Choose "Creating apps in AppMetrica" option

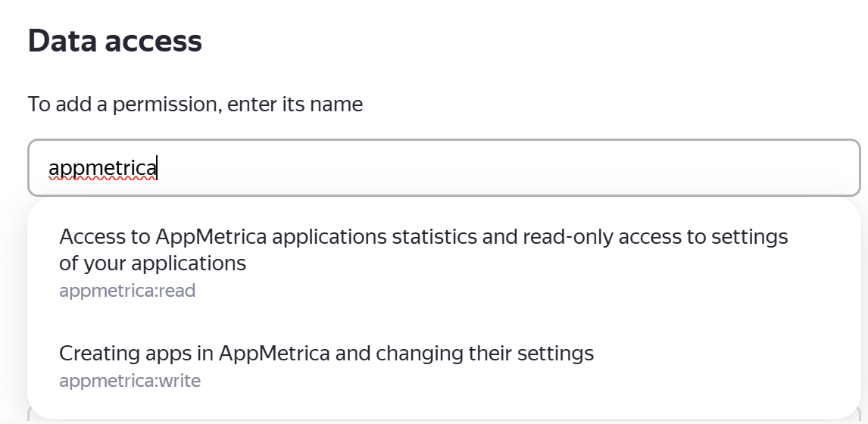pos(326,354)
